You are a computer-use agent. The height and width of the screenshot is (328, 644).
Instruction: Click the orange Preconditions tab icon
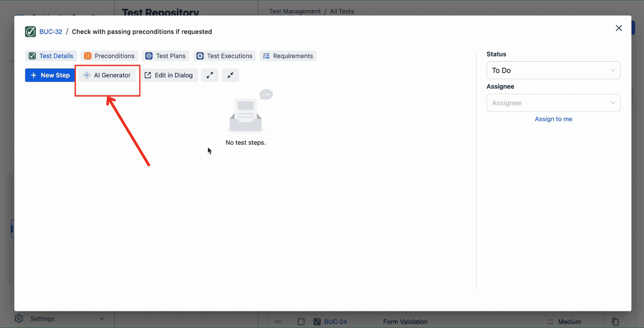[86, 56]
